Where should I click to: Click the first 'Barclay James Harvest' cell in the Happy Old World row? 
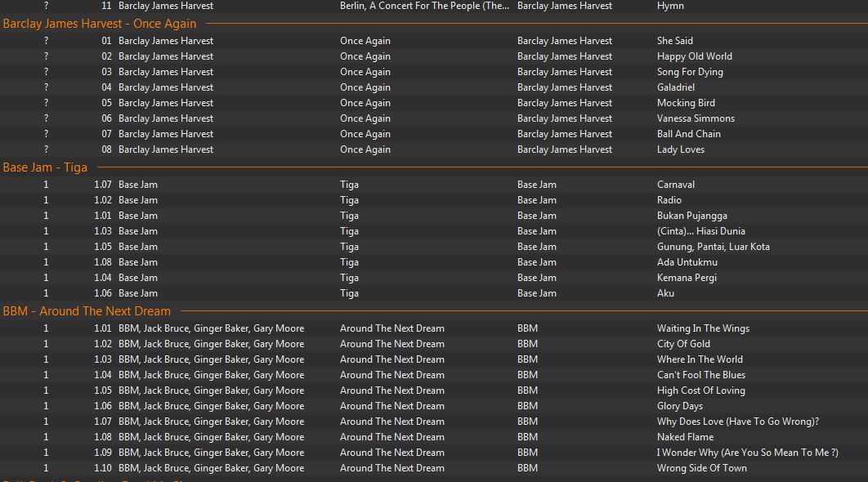(166, 56)
